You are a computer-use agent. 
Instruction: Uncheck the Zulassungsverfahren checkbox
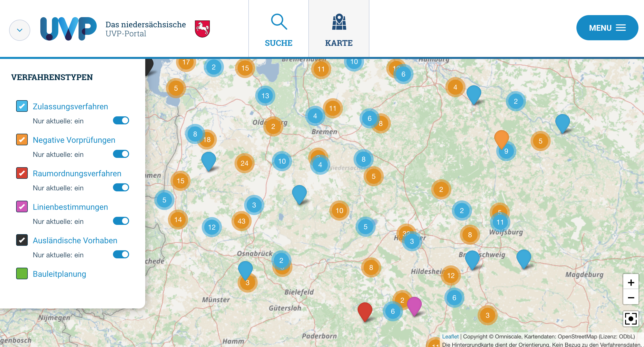pyautogui.click(x=22, y=106)
